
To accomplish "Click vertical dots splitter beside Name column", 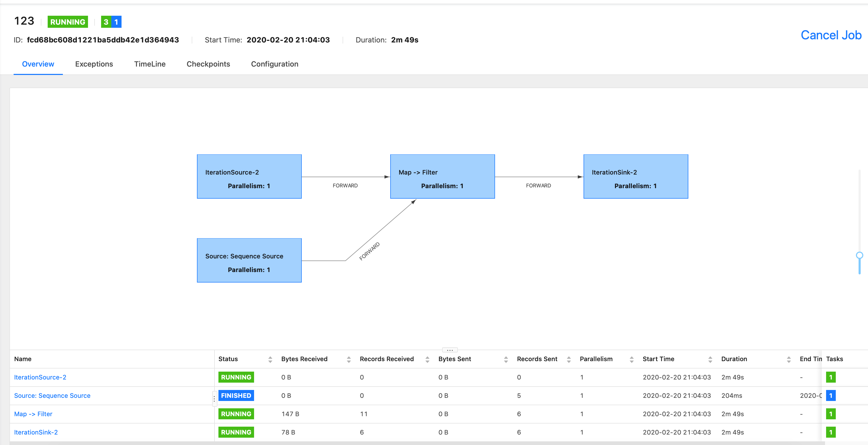I will pyautogui.click(x=214, y=399).
